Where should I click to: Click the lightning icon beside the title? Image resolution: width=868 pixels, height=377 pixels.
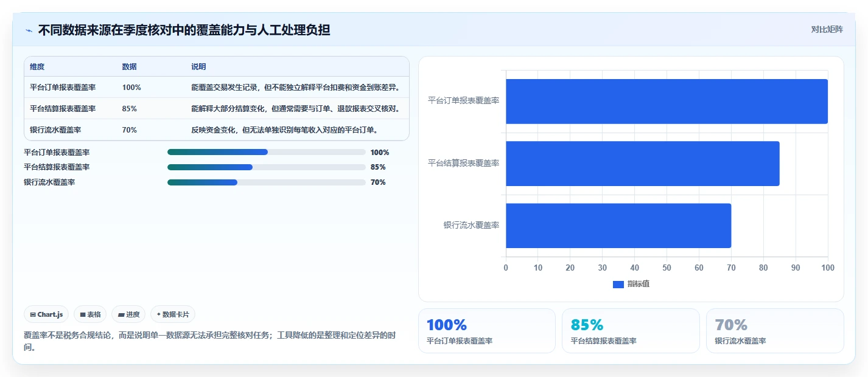click(x=29, y=30)
